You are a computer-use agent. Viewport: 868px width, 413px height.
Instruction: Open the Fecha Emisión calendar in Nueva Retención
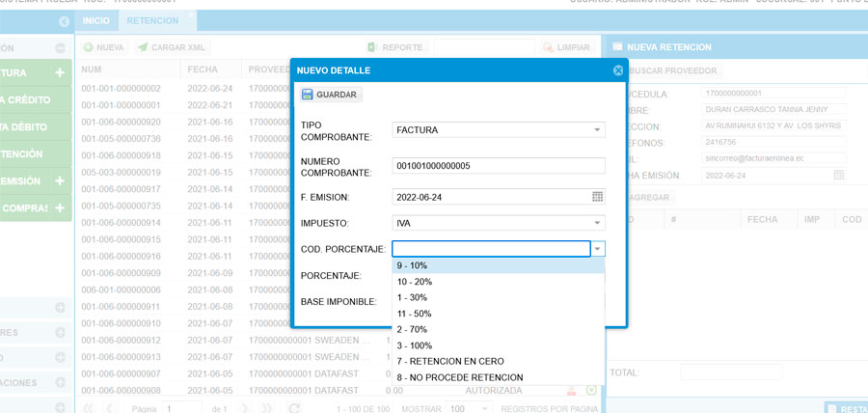[x=839, y=176]
